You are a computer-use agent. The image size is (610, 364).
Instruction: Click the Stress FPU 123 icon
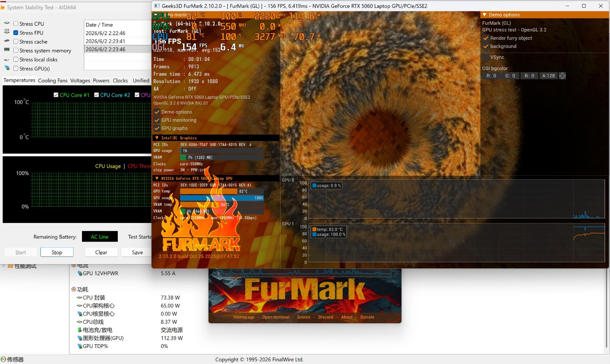coord(7,31)
